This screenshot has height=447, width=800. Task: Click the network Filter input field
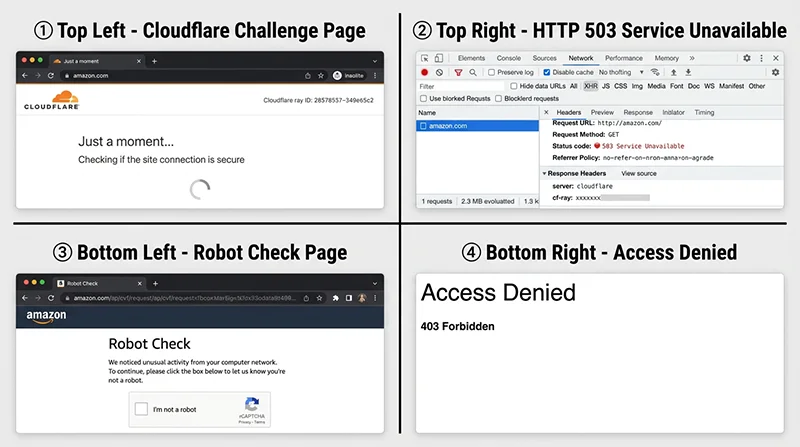pyautogui.click(x=462, y=86)
